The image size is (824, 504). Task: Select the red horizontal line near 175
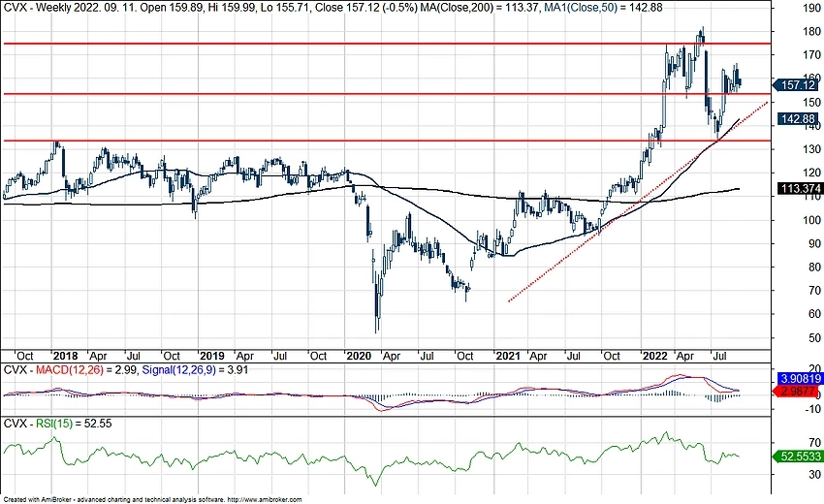[386, 44]
